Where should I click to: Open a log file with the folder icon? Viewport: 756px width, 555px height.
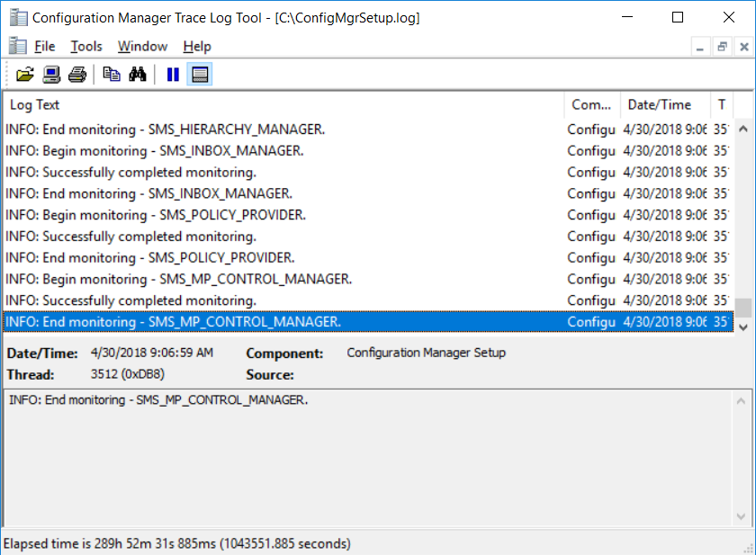(24, 75)
